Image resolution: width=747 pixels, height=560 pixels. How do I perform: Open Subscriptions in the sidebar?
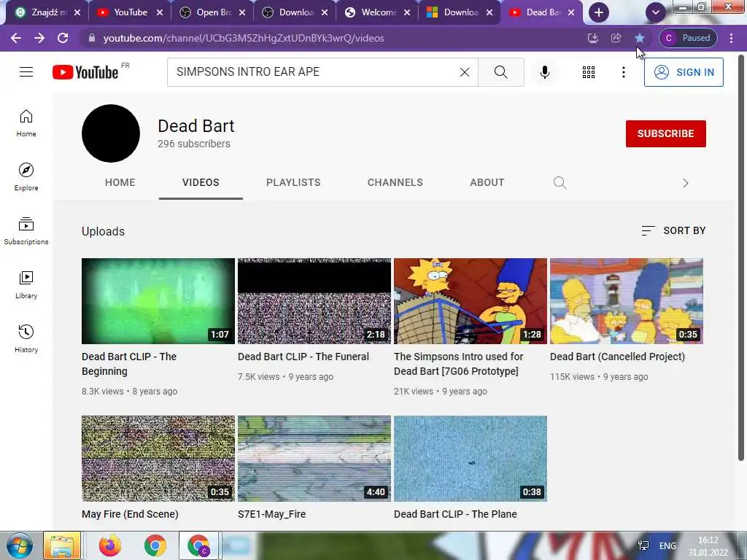[x=26, y=231]
